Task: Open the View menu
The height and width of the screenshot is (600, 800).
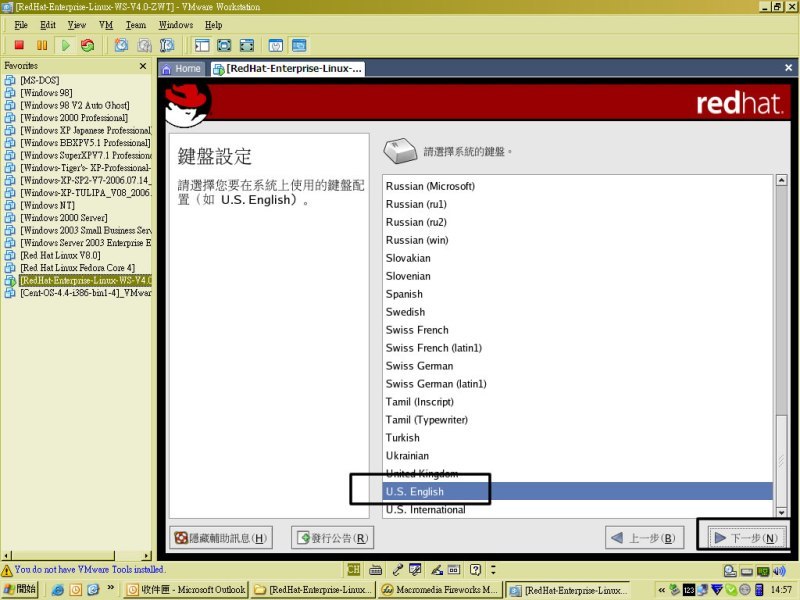Action: tap(77, 25)
